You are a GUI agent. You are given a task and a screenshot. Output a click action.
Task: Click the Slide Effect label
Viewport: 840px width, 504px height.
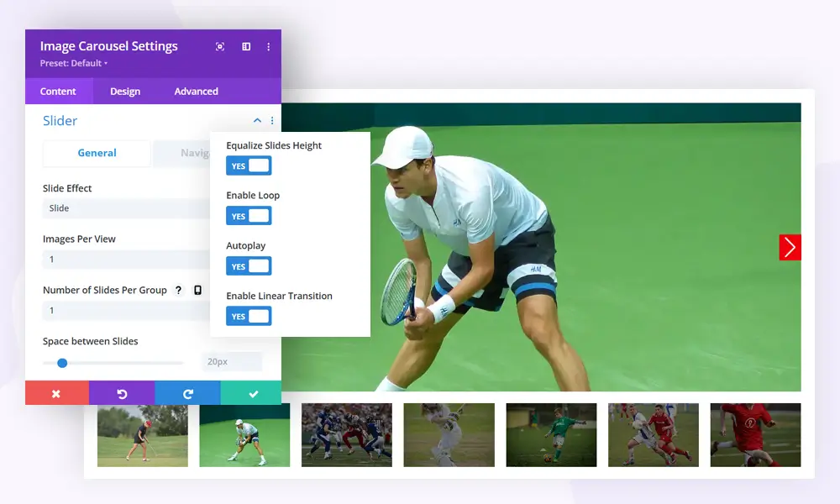pos(67,188)
